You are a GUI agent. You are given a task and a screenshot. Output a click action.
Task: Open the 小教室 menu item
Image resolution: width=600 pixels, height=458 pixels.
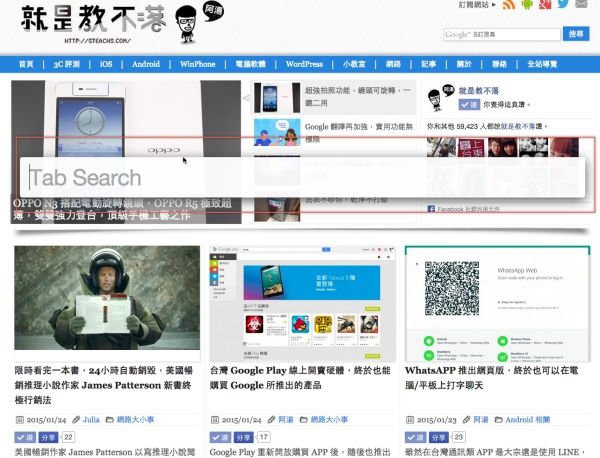pos(354,64)
